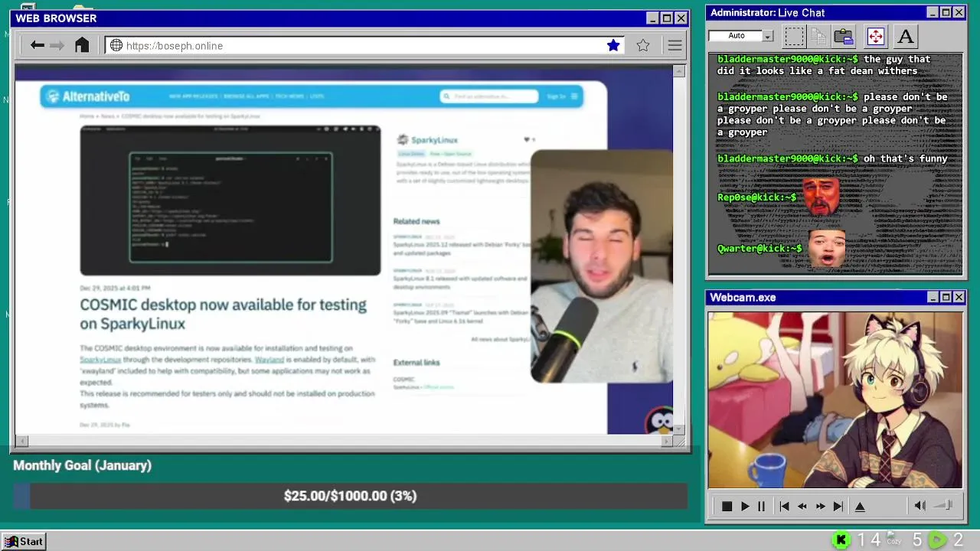This screenshot has width=980, height=551.
Task: Click browser horizontal scrollbar left arrow
Action: (21, 441)
